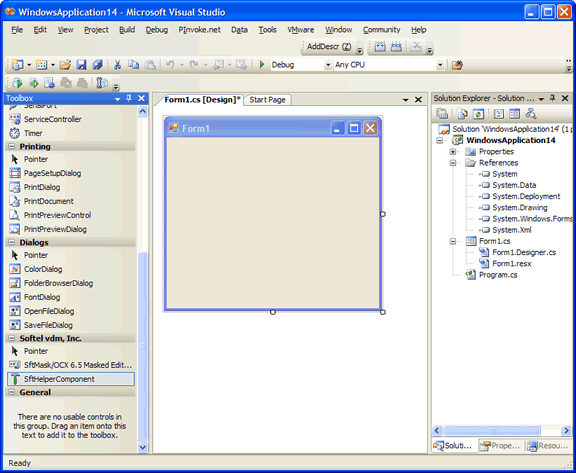
Task: Click the Redo arrow icon
Action: click(194, 65)
